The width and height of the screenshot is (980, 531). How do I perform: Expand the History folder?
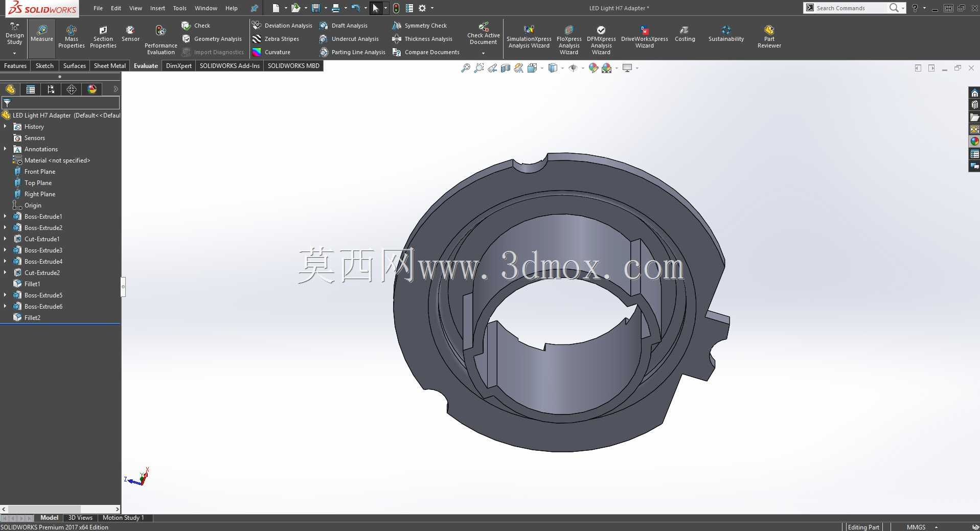pos(5,127)
